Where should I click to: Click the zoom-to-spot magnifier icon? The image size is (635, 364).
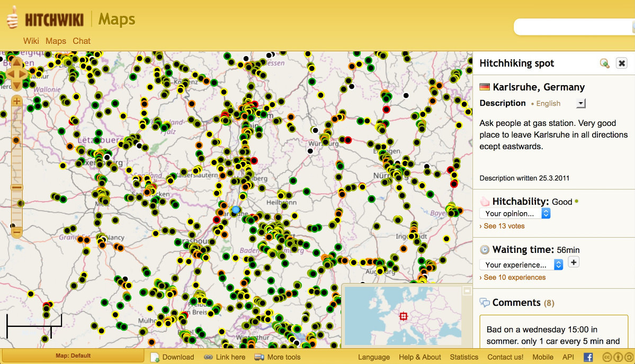point(604,63)
